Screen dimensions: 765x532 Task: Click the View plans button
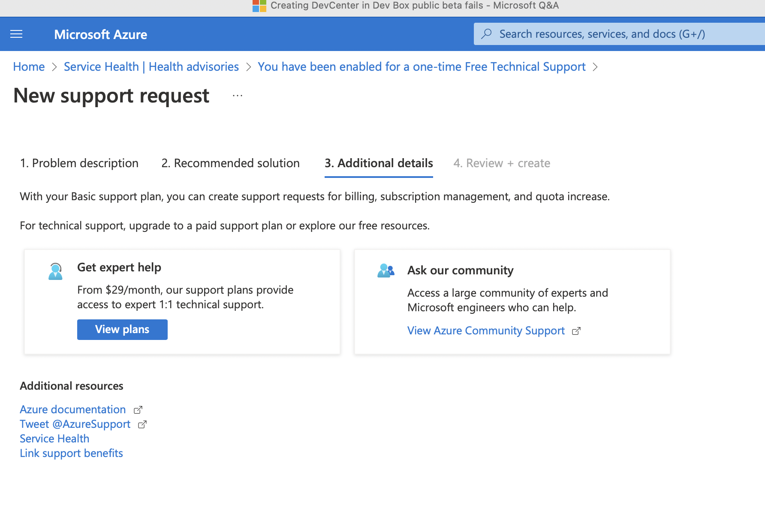pyautogui.click(x=122, y=329)
